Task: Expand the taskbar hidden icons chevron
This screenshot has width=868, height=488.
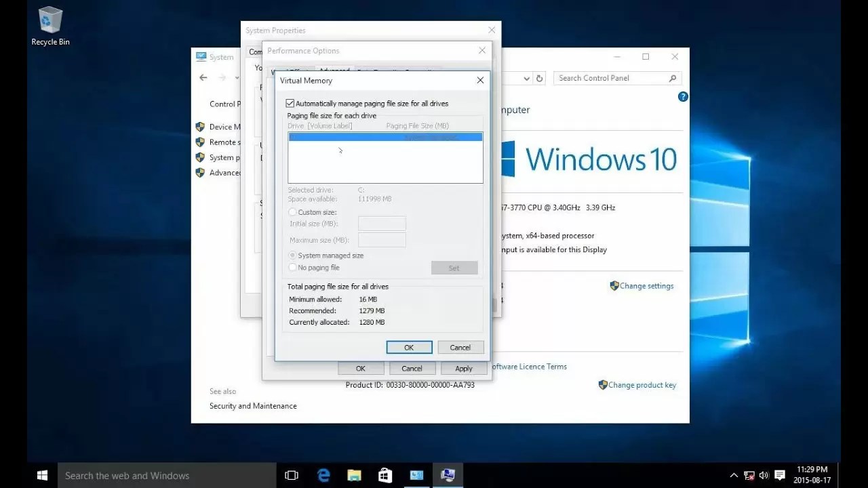Action: coord(734,475)
